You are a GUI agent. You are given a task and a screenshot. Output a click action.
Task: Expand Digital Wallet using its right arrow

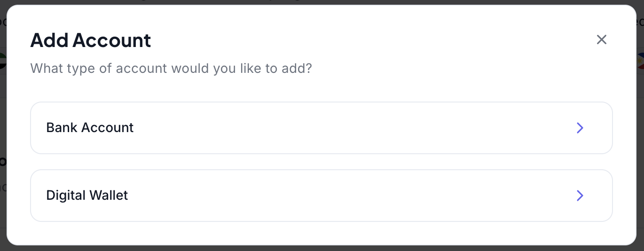pos(580,196)
